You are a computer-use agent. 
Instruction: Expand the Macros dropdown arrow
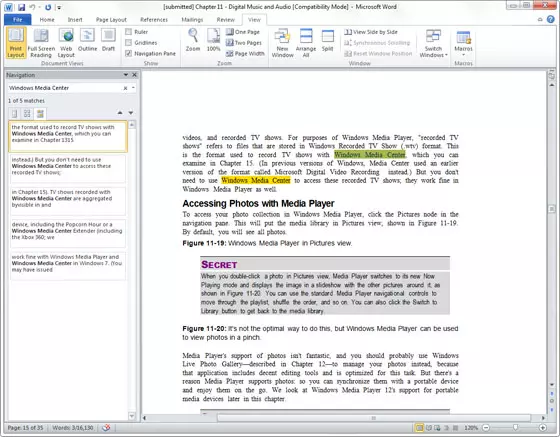[x=463, y=55]
